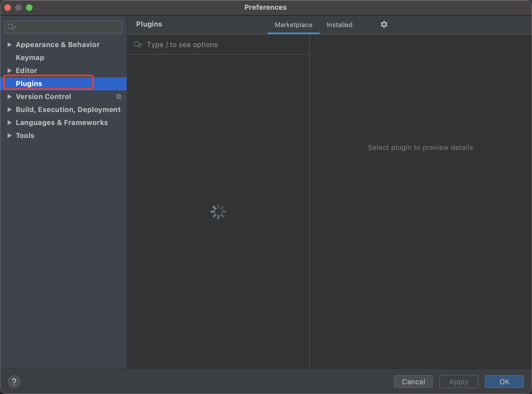The width and height of the screenshot is (532, 394).
Task: Expand the Version Control node
Action: pyautogui.click(x=9, y=97)
